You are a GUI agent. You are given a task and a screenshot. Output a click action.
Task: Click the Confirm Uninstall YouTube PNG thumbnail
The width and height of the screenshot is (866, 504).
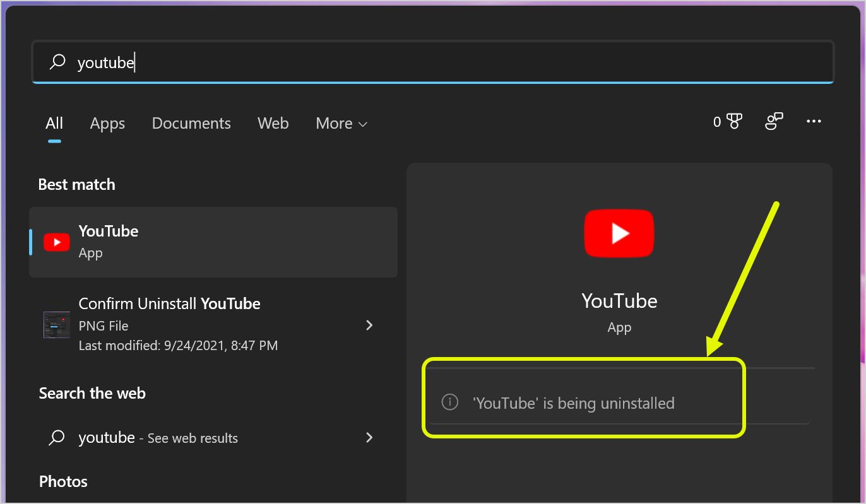tap(57, 325)
